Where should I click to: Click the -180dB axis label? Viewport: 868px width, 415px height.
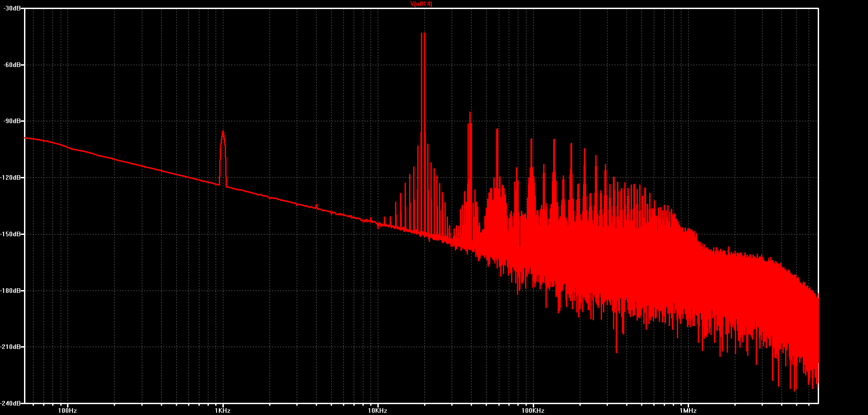pyautogui.click(x=10, y=291)
